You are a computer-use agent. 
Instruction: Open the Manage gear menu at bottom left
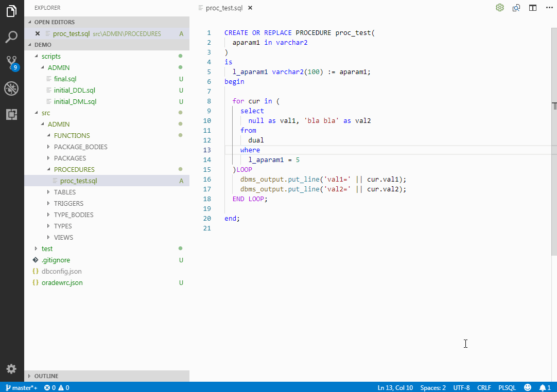pos(11,368)
